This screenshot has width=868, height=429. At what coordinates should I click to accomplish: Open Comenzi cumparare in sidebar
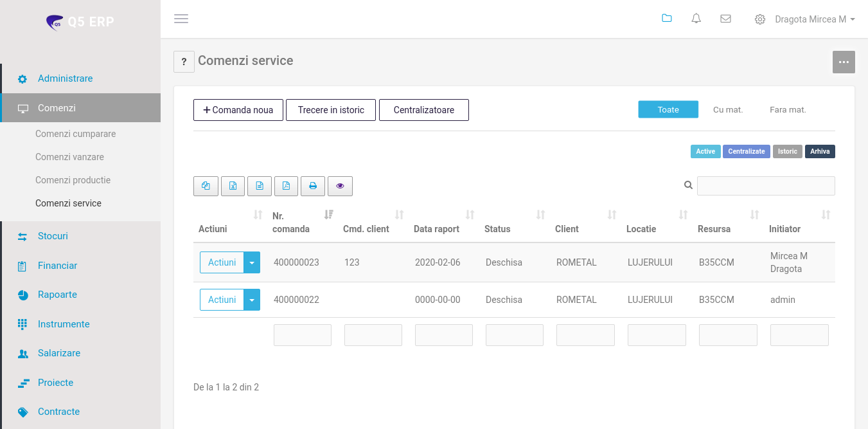click(x=75, y=134)
